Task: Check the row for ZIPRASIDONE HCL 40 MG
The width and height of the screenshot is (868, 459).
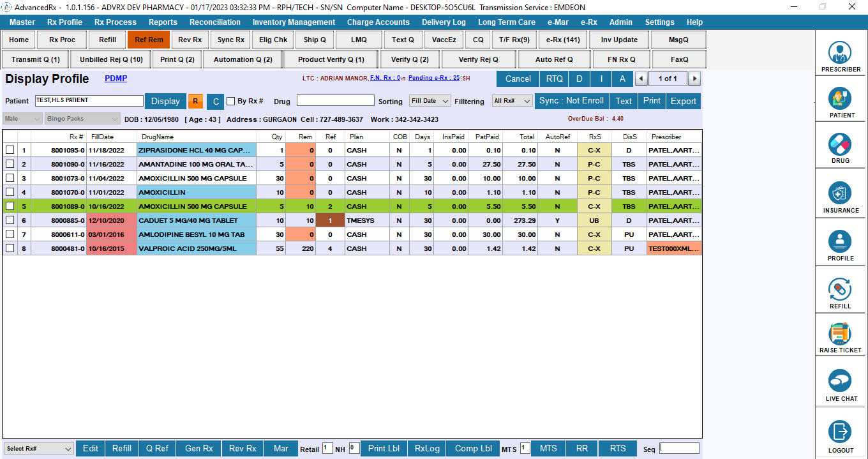Action: click(x=10, y=150)
